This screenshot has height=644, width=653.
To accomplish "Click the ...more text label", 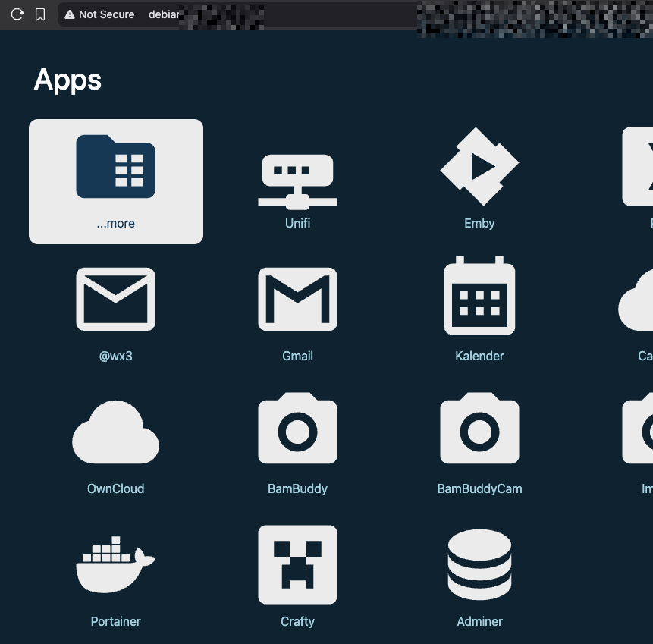I will pos(115,223).
